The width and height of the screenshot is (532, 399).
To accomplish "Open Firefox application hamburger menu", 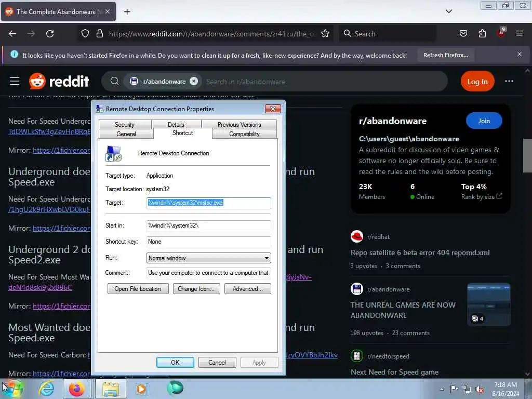I will pos(520,33).
